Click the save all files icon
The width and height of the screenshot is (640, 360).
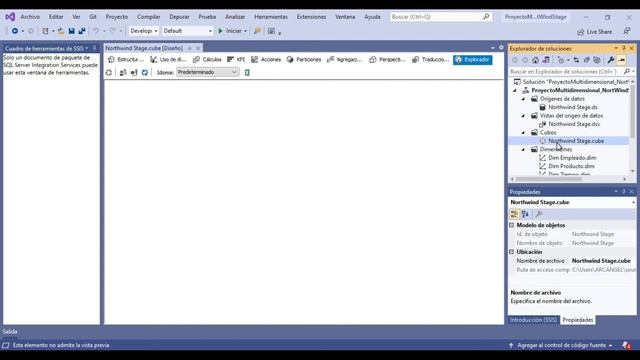(82, 31)
